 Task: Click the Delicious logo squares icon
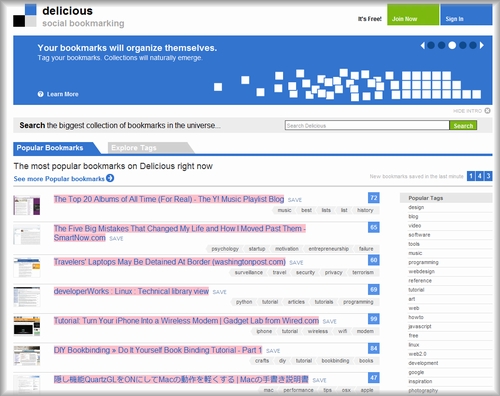coord(25,15)
